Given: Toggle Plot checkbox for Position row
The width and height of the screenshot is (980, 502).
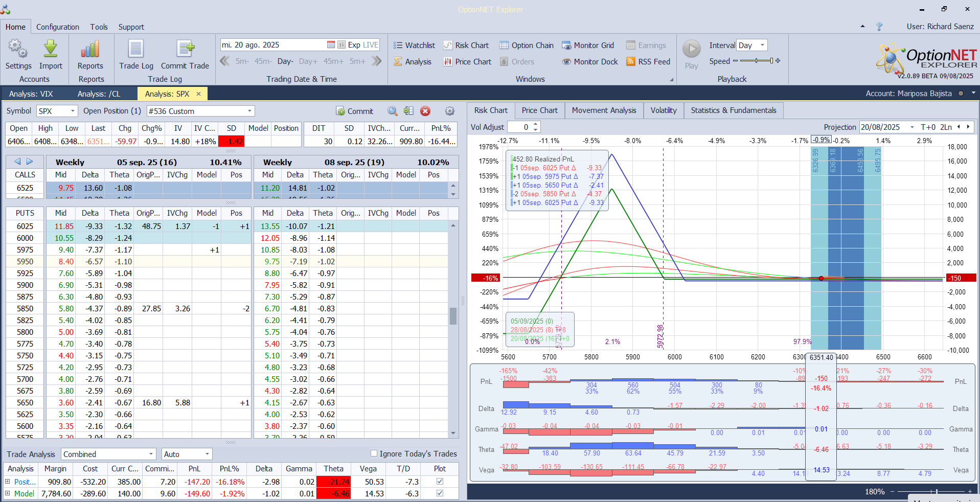Looking at the screenshot, I should tap(440, 482).
